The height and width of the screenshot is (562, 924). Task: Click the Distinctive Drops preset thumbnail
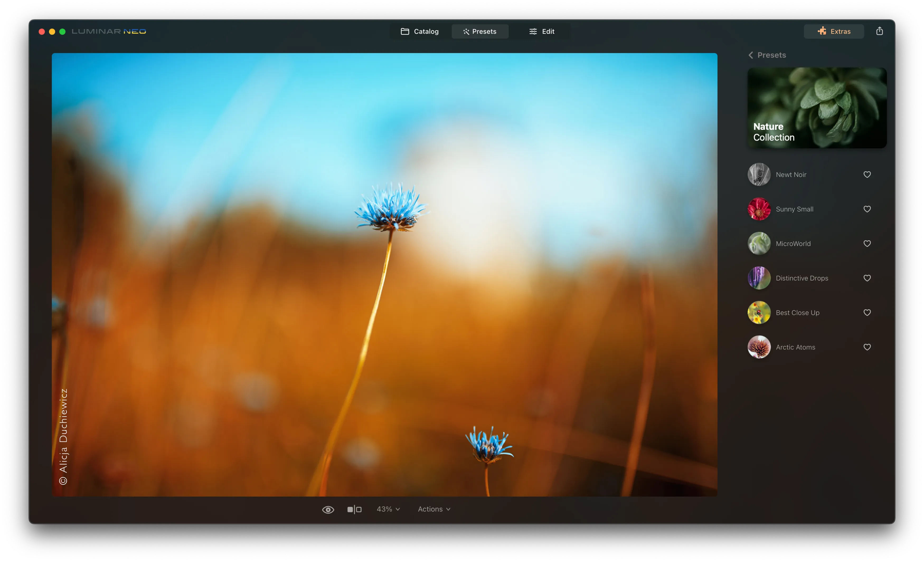tap(759, 278)
